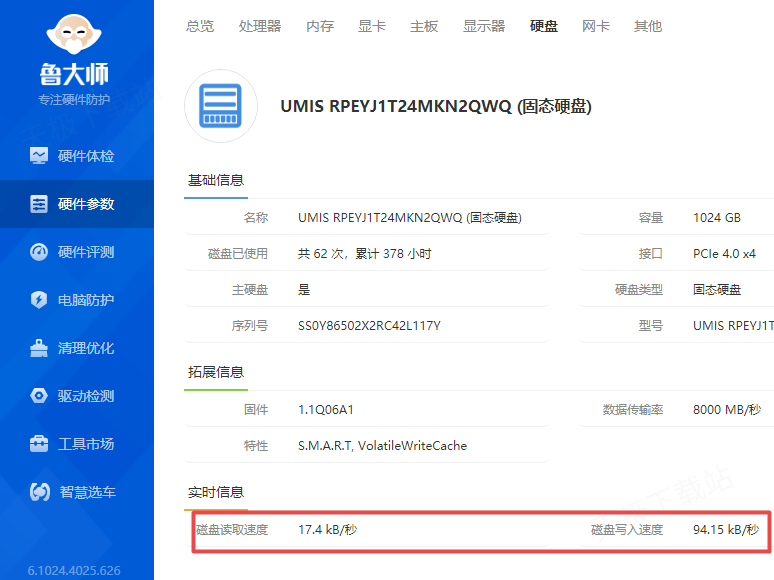Click the 名称 value UMIS RPEYJ1T24MKN2QWQ

pos(410,218)
